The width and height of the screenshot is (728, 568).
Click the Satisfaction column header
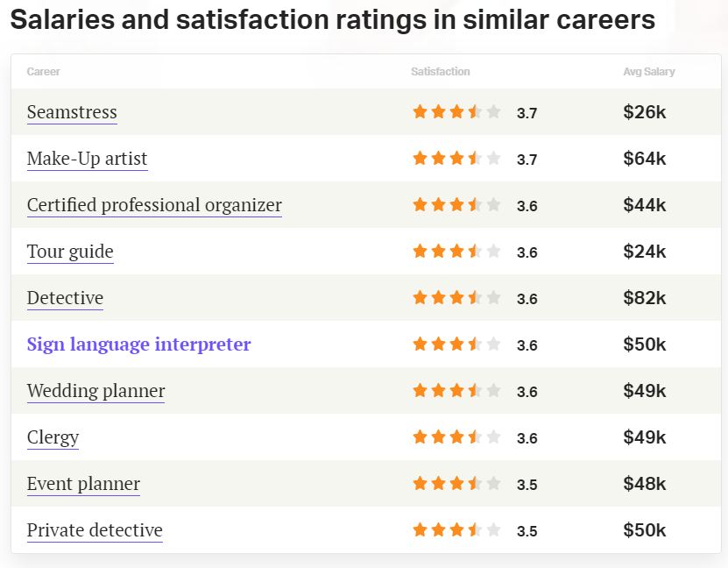click(441, 72)
